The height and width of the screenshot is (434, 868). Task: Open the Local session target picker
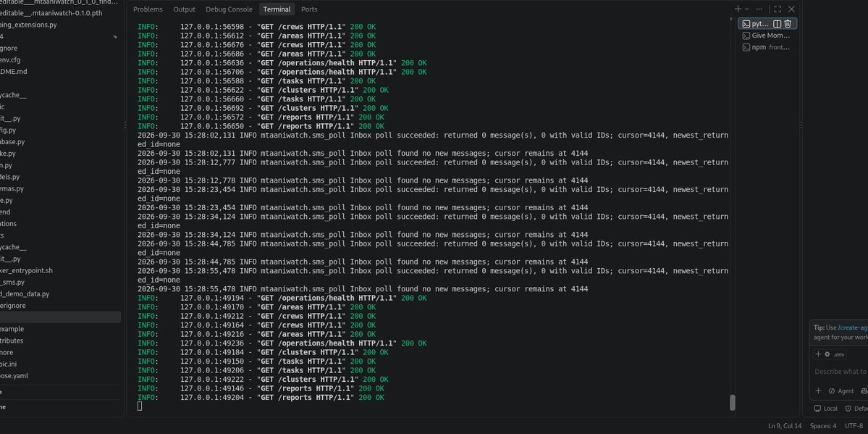[x=826, y=409]
